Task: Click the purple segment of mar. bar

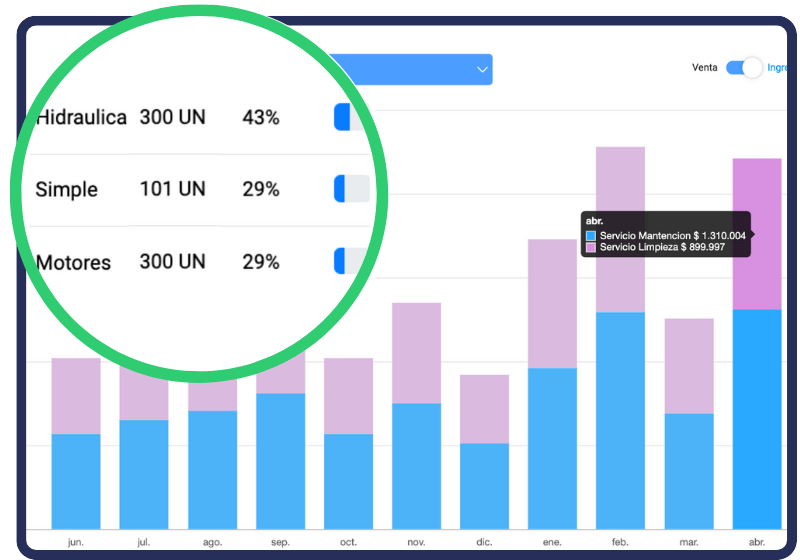Action: [x=689, y=366]
